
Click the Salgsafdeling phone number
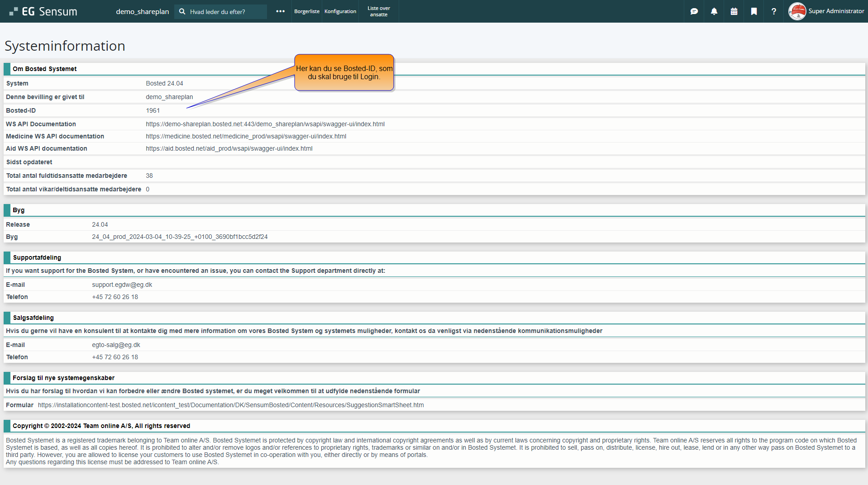[115, 357]
